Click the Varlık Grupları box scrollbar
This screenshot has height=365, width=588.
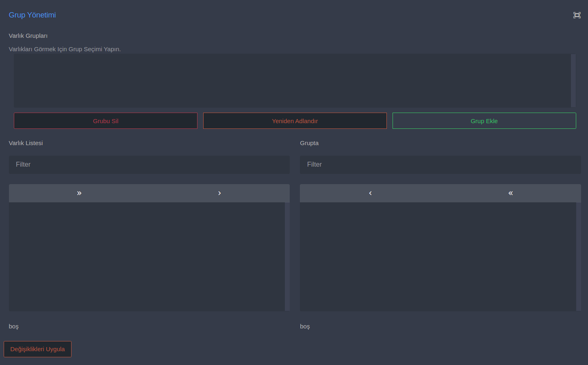coord(573,80)
